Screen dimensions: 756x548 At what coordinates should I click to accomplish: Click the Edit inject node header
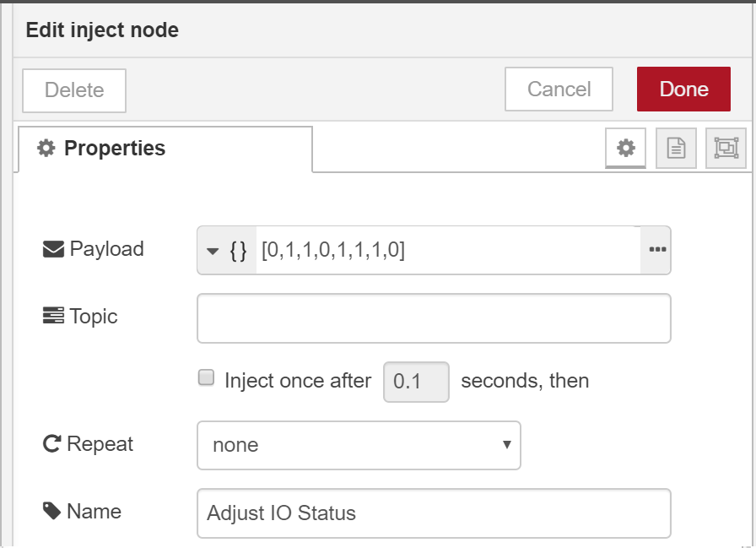point(101,30)
